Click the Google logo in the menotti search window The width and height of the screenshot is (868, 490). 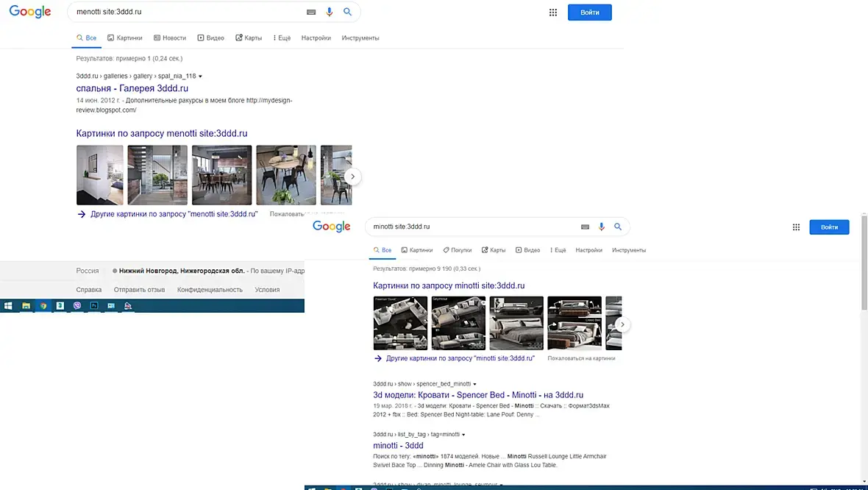(30, 12)
